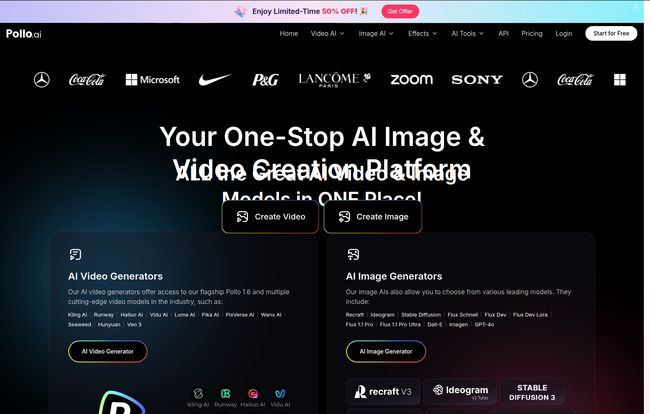Screen dimensions: 650x414
Task: Click the AI Video Generators heading
Action: click(x=115, y=276)
